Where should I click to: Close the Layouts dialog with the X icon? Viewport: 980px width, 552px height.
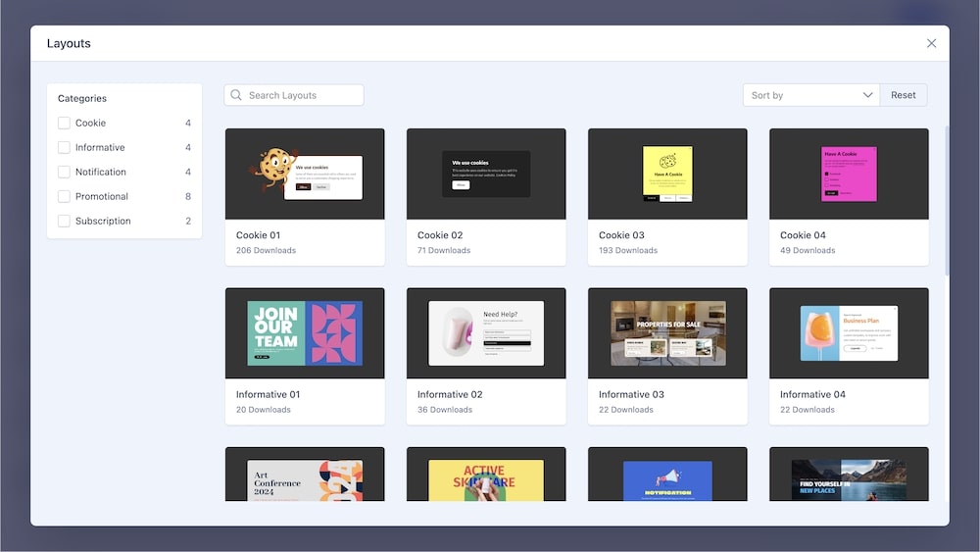pos(931,43)
